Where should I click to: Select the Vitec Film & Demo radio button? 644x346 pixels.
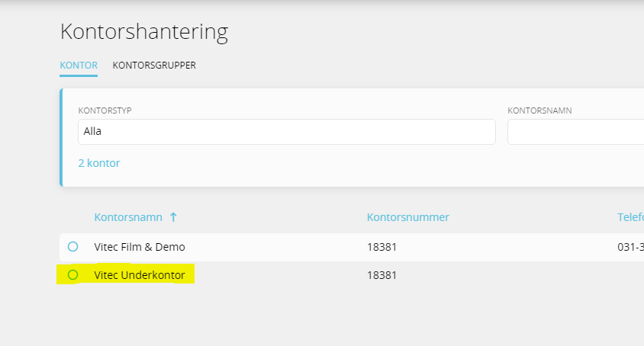pos(72,247)
